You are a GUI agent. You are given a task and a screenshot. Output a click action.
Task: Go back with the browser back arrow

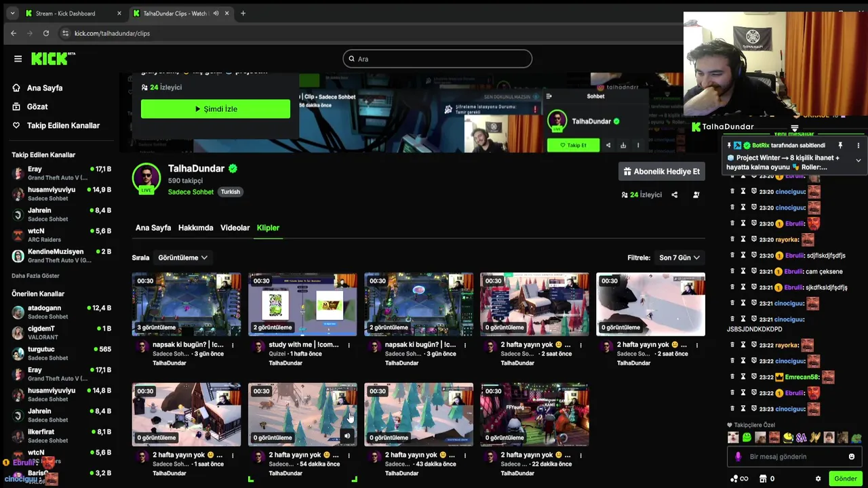coord(14,33)
